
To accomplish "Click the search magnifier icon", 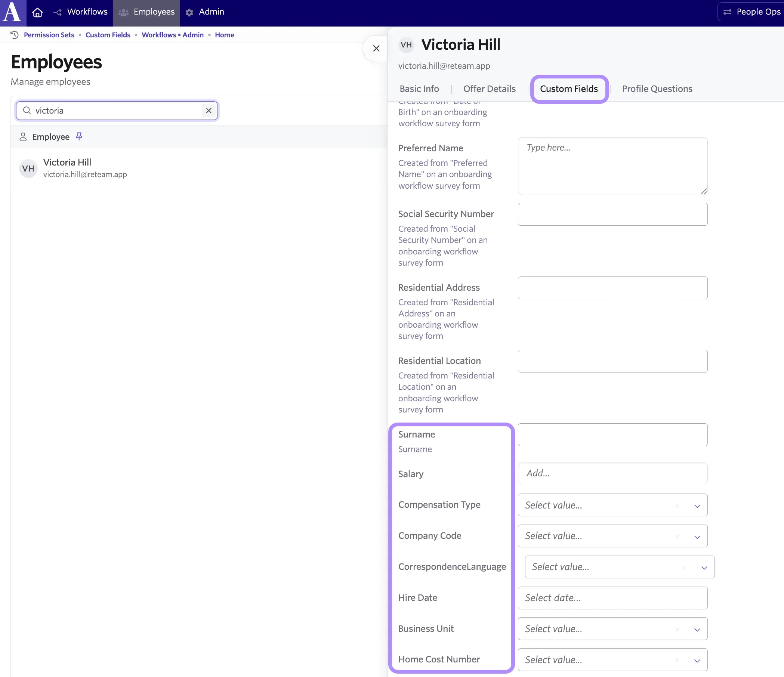I will click(x=27, y=111).
